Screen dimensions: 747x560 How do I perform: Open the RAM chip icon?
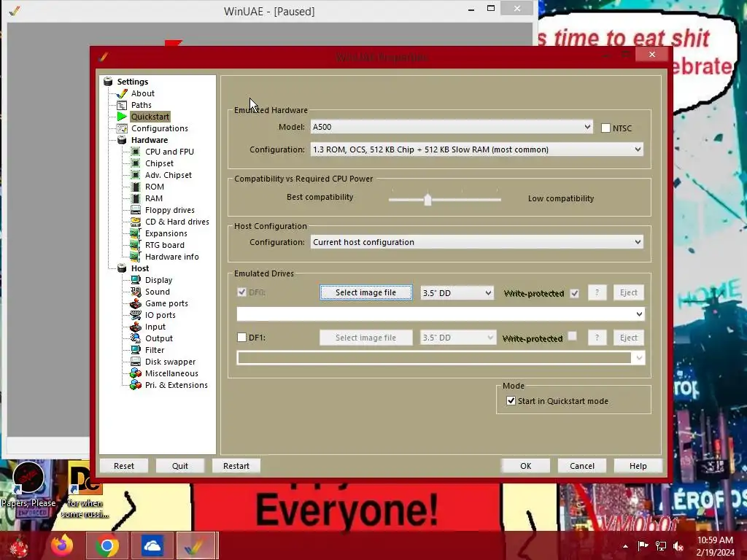[136, 198]
